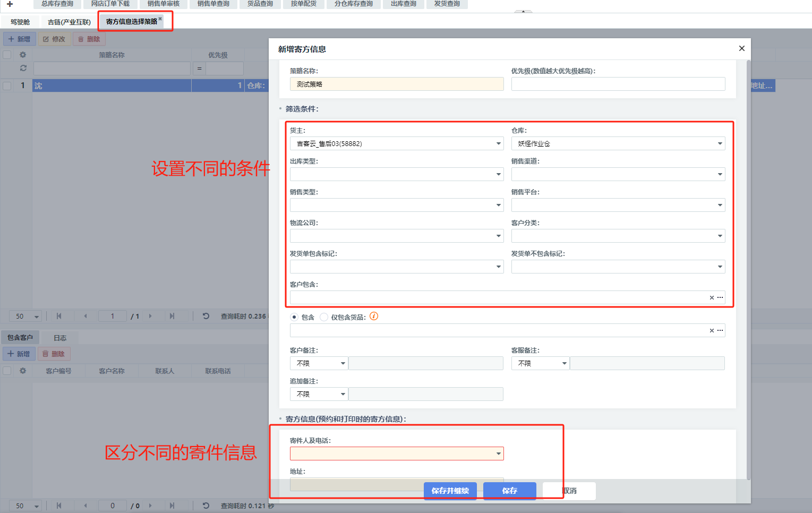
Task: Click the 保存 button
Action: coord(509,491)
